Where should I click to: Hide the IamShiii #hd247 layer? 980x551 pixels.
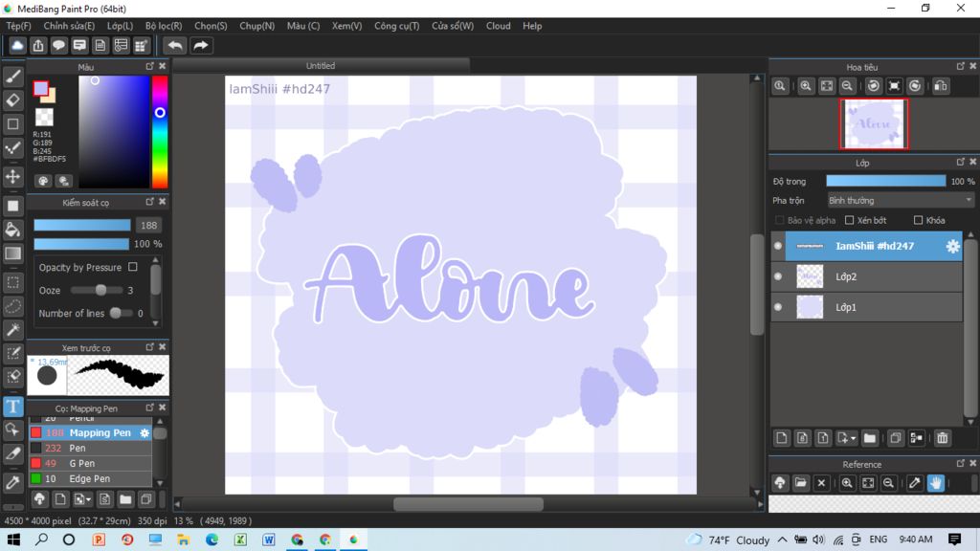(778, 246)
